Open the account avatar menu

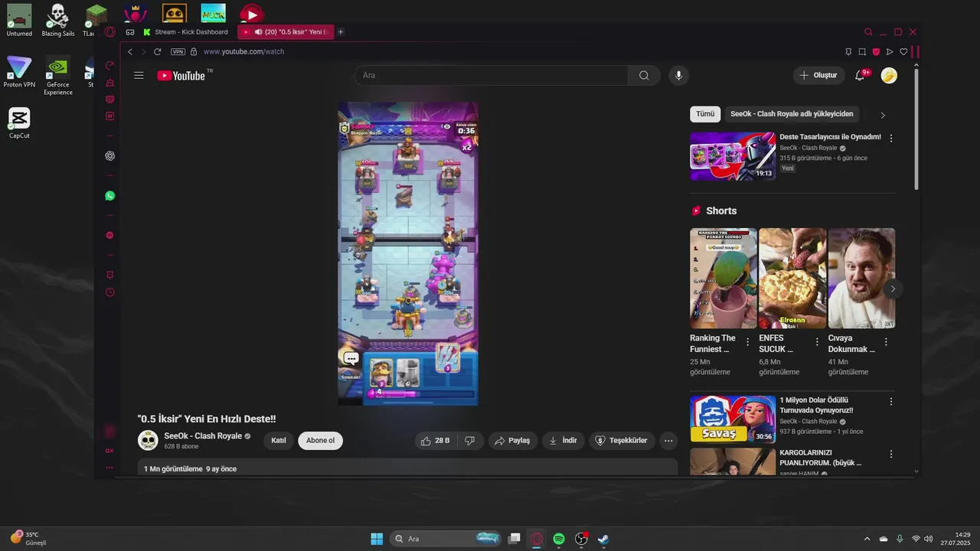point(889,75)
